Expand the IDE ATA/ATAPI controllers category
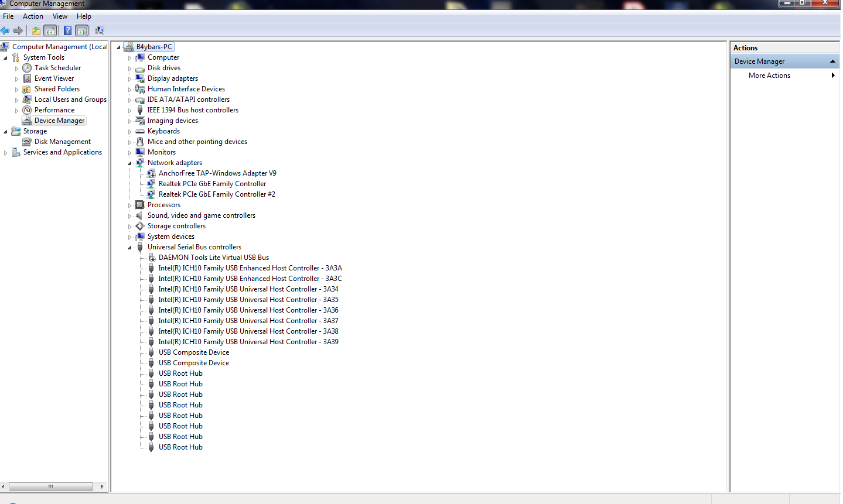 129,100
